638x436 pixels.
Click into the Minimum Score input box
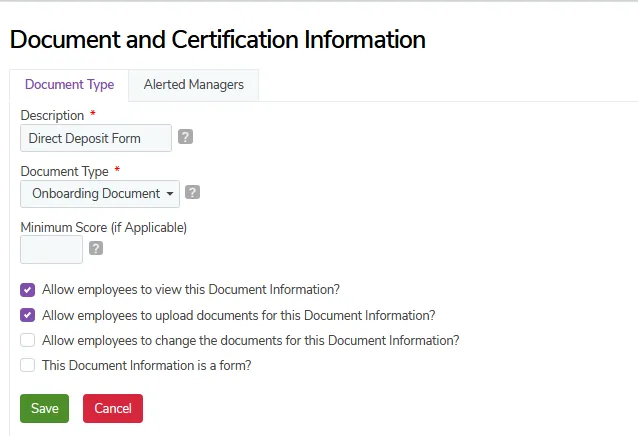click(x=51, y=250)
